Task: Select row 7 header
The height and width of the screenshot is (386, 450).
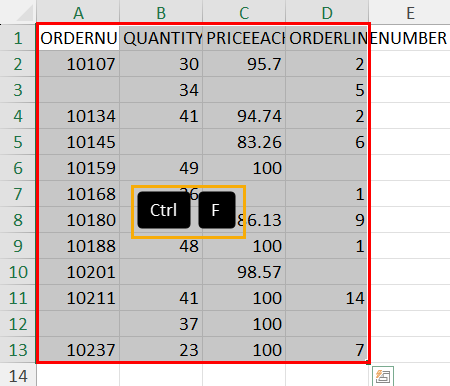Action: tap(18, 194)
